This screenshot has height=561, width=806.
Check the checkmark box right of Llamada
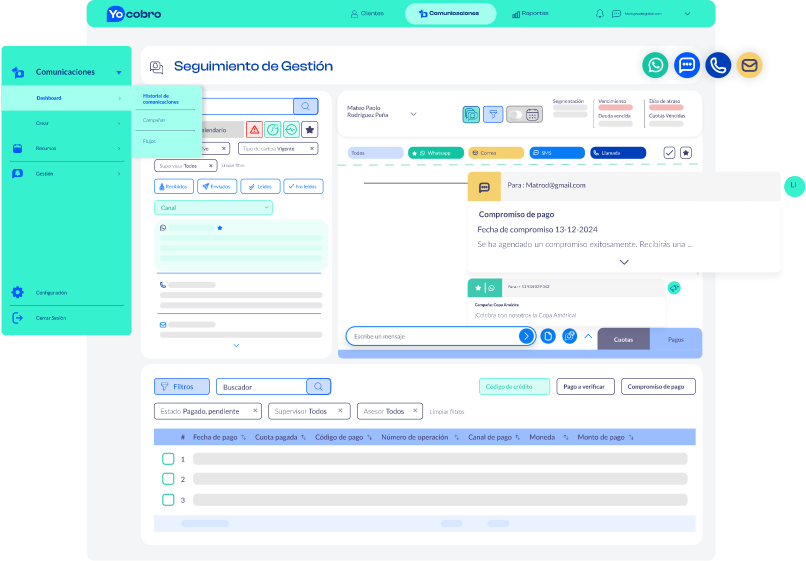point(669,153)
